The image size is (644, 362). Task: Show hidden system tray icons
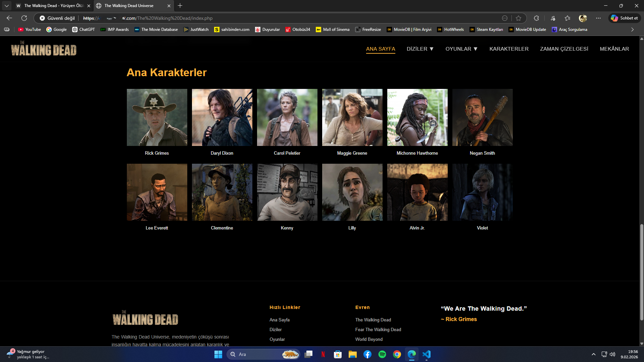tap(593, 354)
